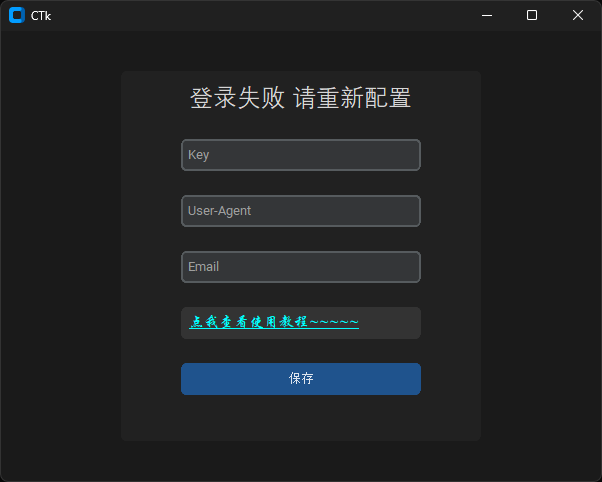The image size is (602, 482).
Task: Click empty panel area below 保存 button
Action: click(300, 418)
